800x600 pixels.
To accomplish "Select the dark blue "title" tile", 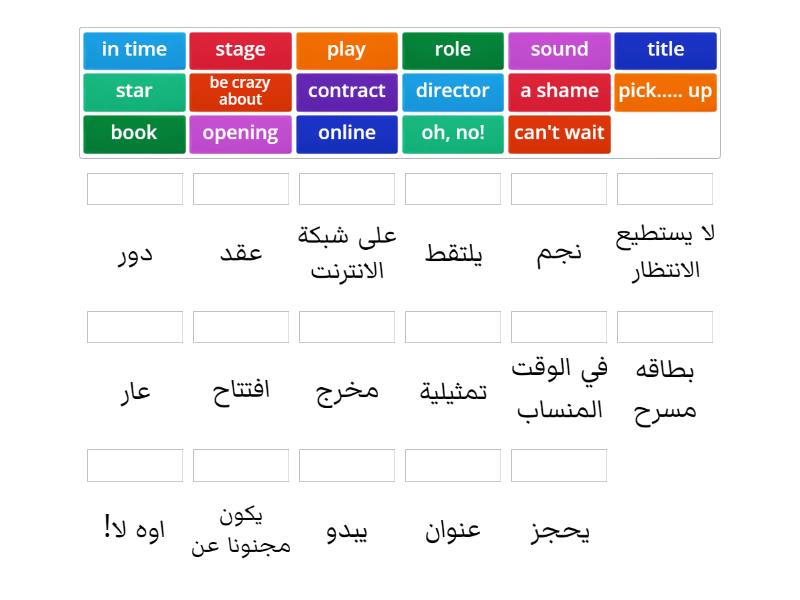I will 665,50.
